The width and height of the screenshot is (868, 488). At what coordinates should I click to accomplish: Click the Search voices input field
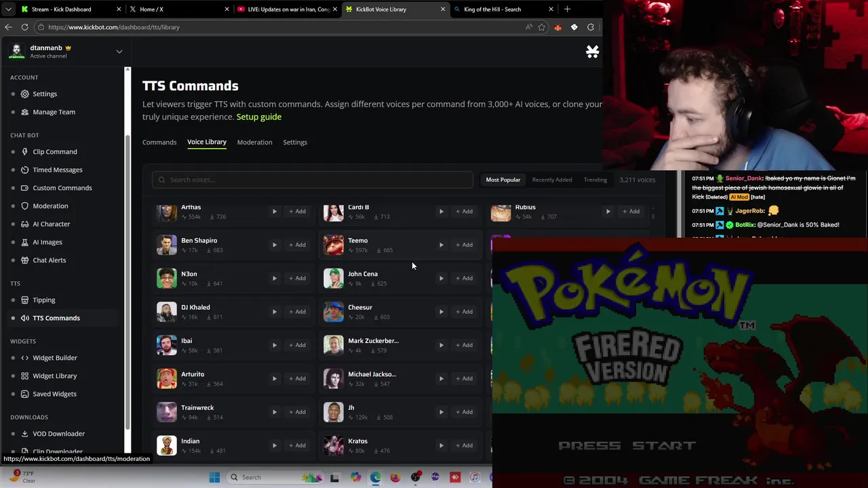click(313, 180)
